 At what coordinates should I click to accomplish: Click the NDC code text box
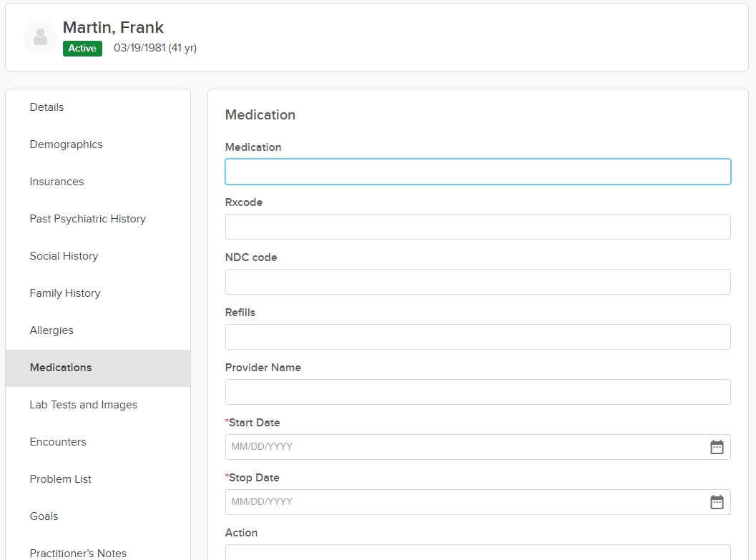pyautogui.click(x=478, y=282)
